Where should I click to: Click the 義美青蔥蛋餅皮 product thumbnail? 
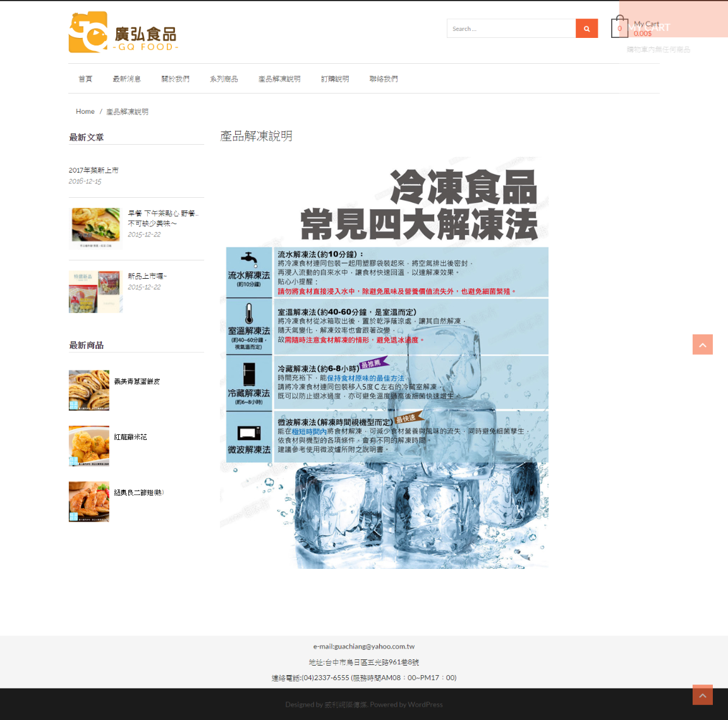(x=89, y=390)
